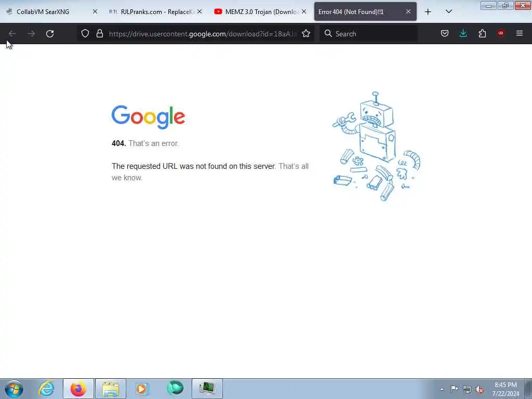The width and height of the screenshot is (532, 399).
Task: Open the uBlock Origin extension
Action: pos(501,33)
